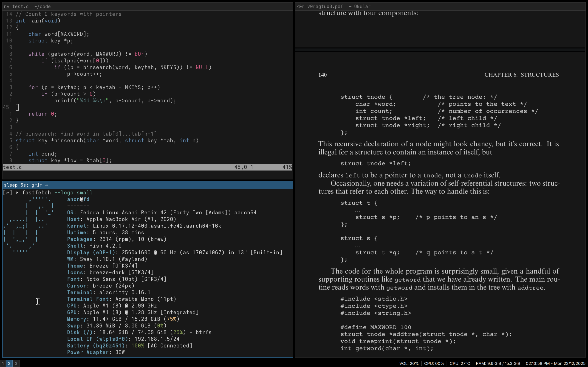Place cursor on 'return 0;' line
588x367 pixels.
coord(43,114)
